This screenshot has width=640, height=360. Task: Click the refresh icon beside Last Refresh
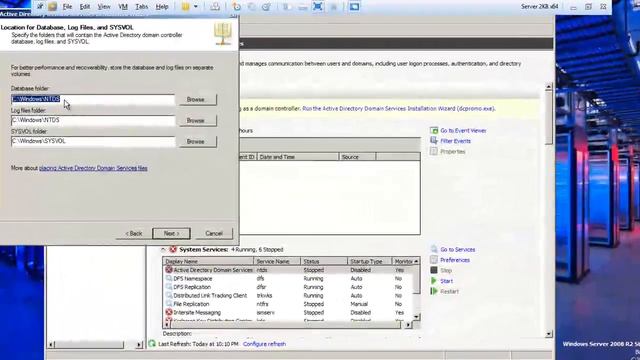[x=152, y=344]
